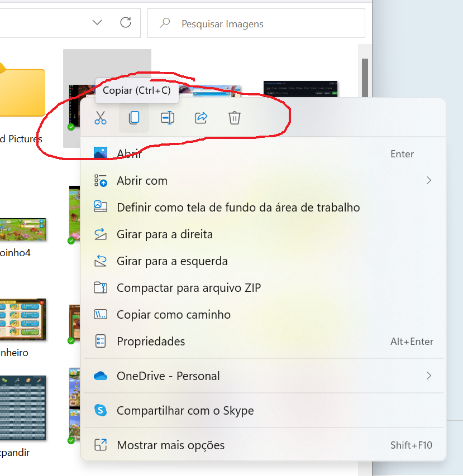The width and height of the screenshot is (463, 476).
Task: Click the refresh arrow beside search box
Action: pos(126,23)
